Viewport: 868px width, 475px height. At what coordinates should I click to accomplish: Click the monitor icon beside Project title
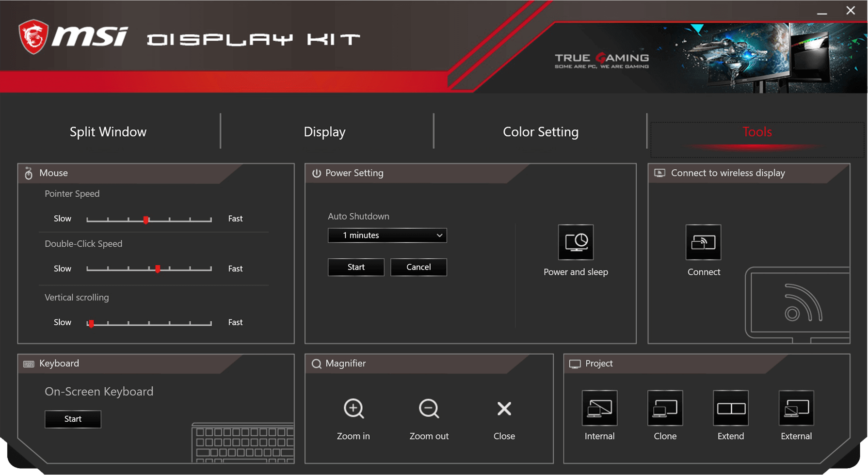point(575,364)
